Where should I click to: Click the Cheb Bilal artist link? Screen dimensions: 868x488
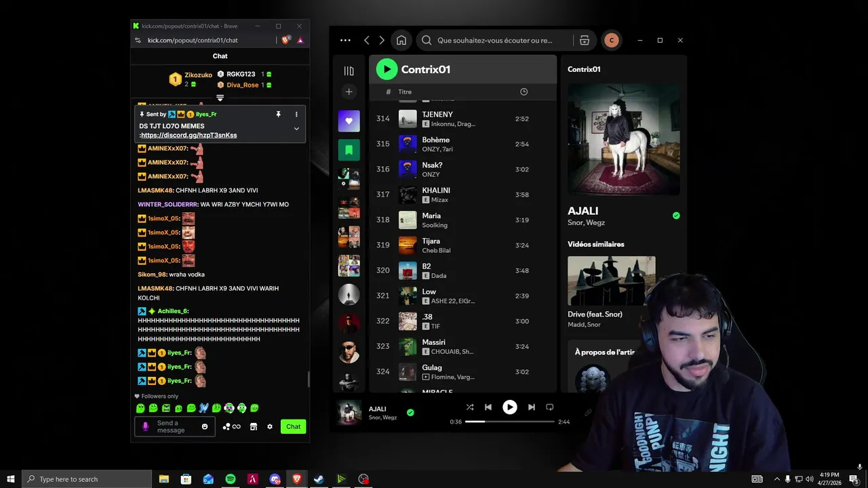[436, 251]
